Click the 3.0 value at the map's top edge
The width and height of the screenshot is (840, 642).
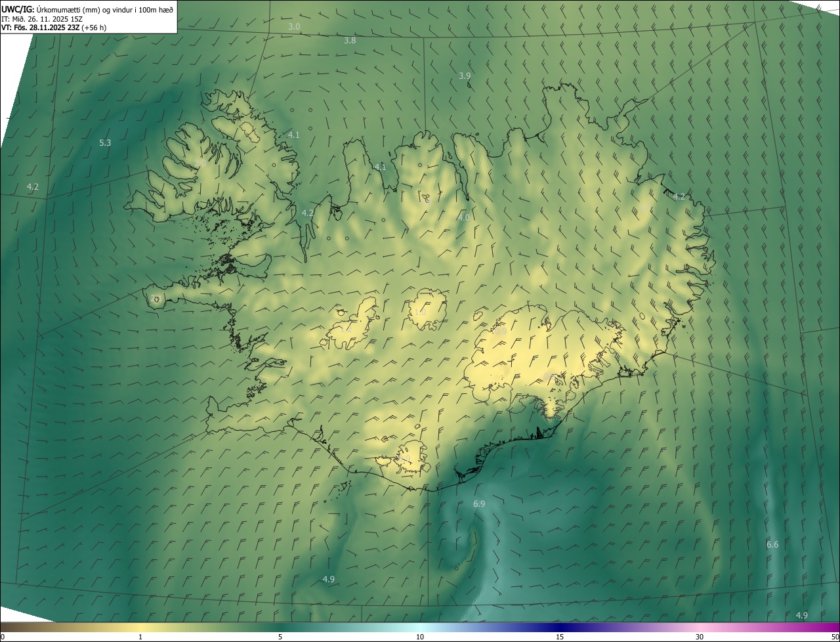click(x=295, y=26)
